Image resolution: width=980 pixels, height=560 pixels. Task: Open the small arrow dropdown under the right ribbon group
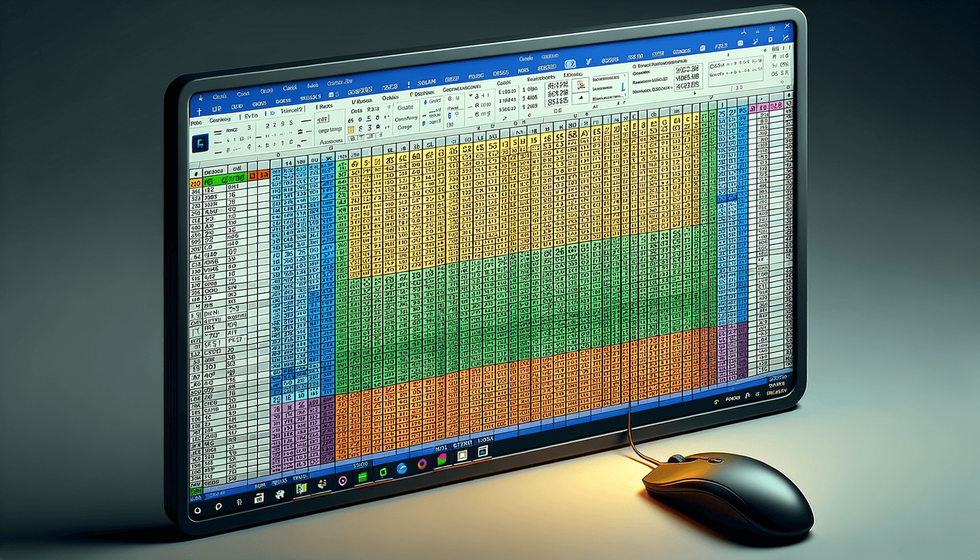(711, 97)
